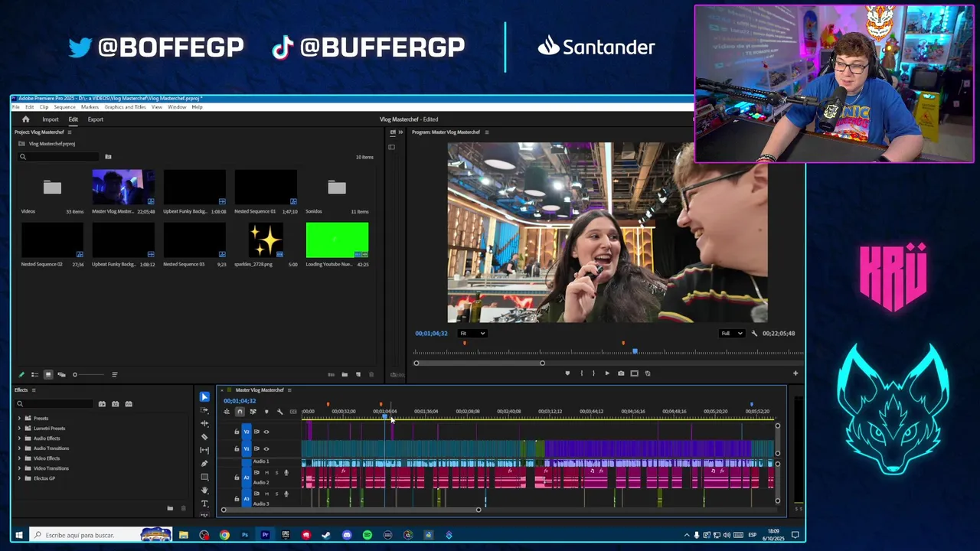Toggle V1 track lock
This screenshot has height=551, width=980.
(x=237, y=448)
